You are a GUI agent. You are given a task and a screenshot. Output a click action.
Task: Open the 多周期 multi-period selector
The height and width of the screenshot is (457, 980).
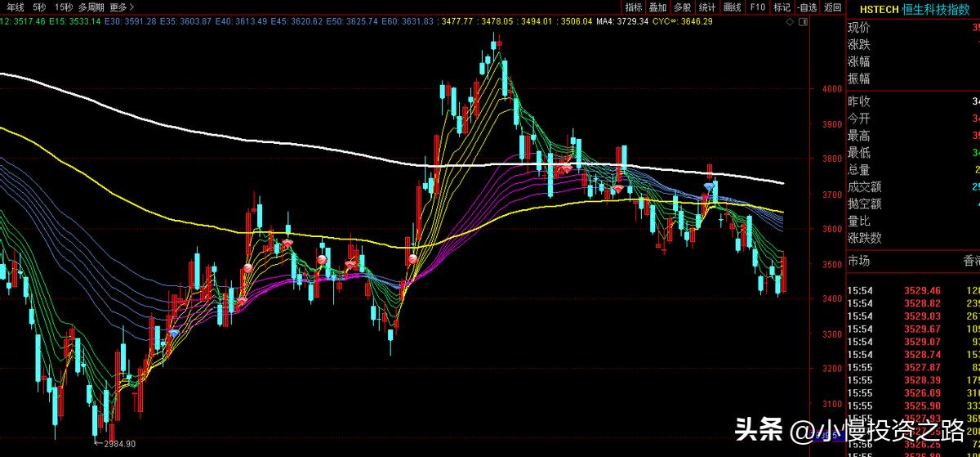click(x=92, y=7)
